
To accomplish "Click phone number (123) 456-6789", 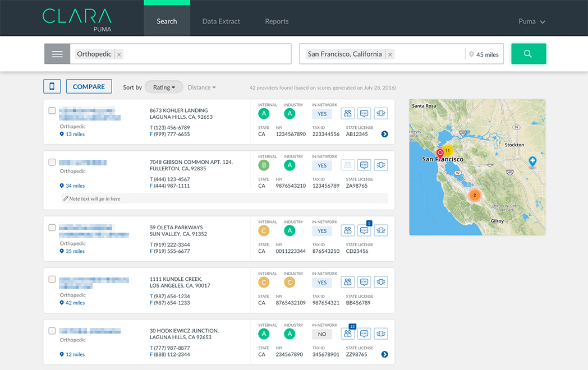I will 172,128.
